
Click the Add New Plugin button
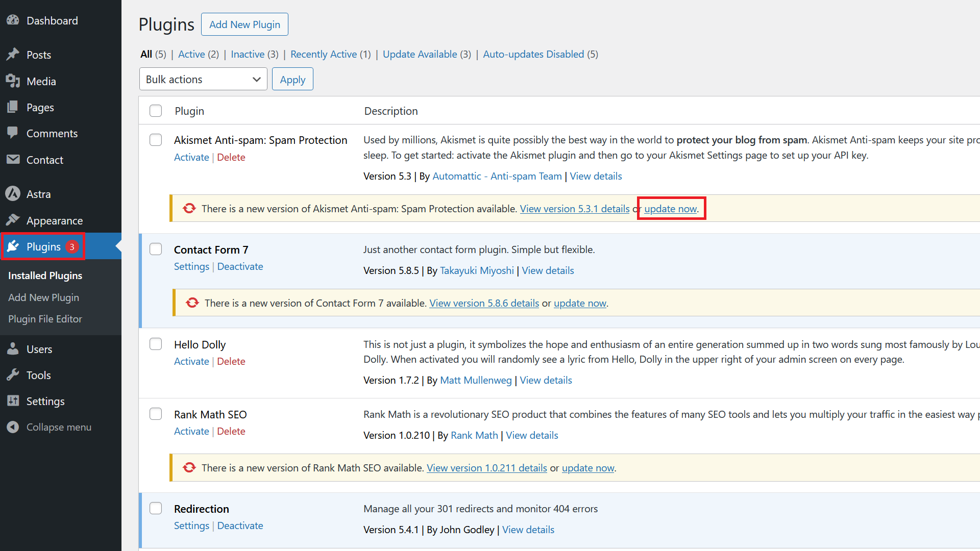(244, 24)
